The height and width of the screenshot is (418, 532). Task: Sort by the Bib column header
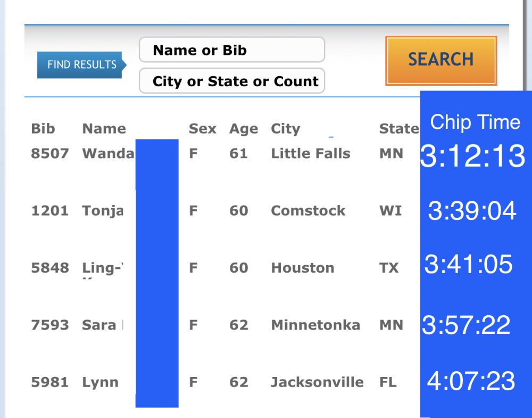tap(43, 129)
